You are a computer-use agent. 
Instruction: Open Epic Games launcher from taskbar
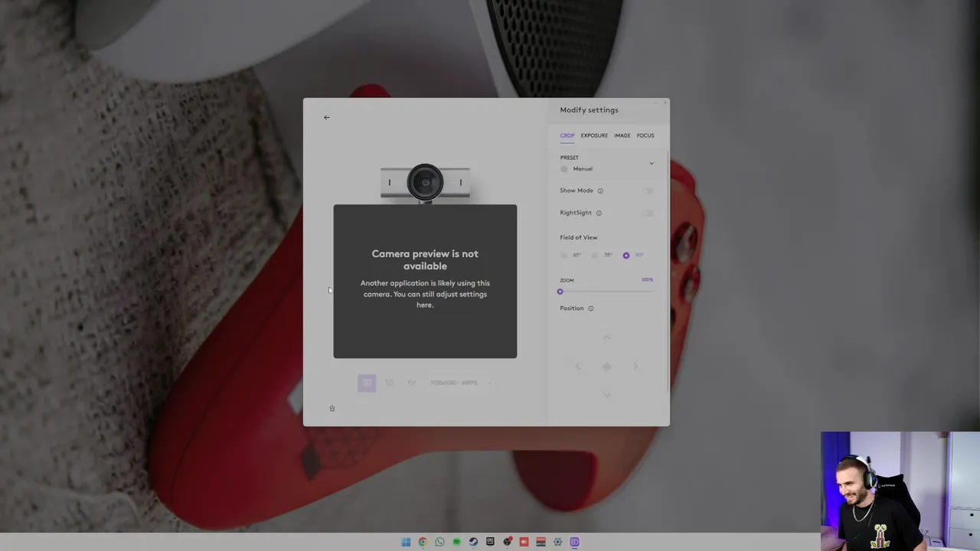(x=490, y=542)
